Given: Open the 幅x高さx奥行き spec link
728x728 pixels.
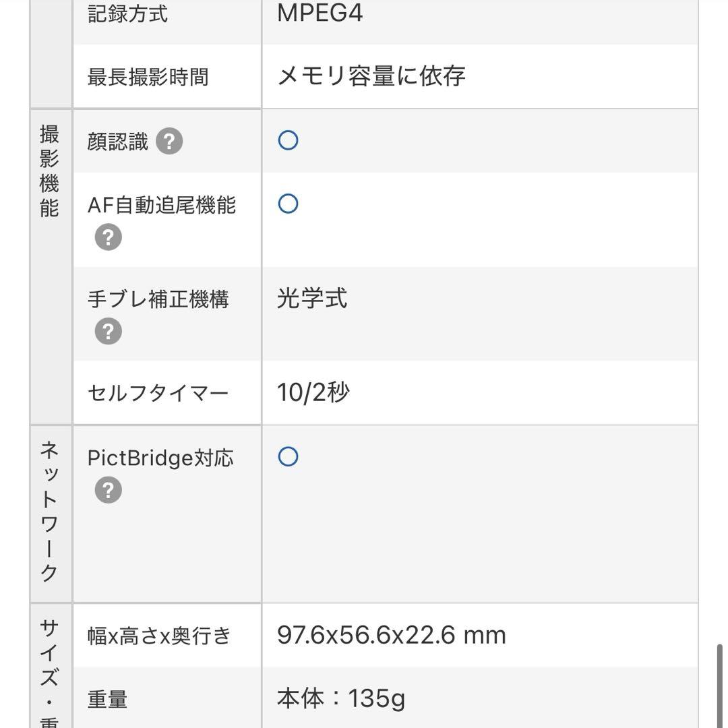Looking at the screenshot, I should point(158,634).
